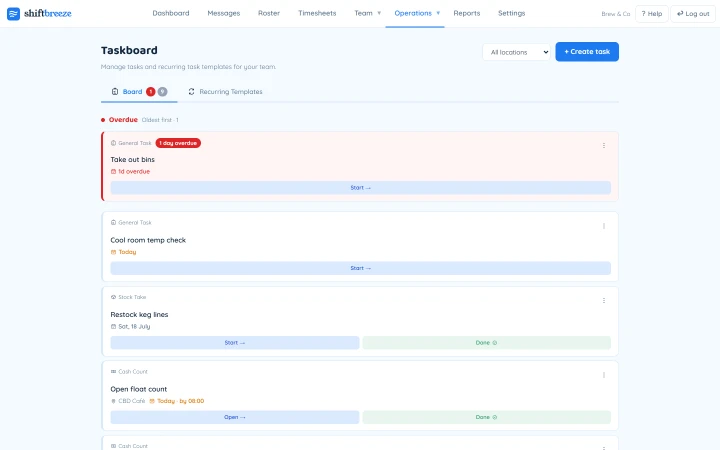Open kebab menu on Cool room temp check
Viewport: 720px width, 450px height.
click(604, 226)
